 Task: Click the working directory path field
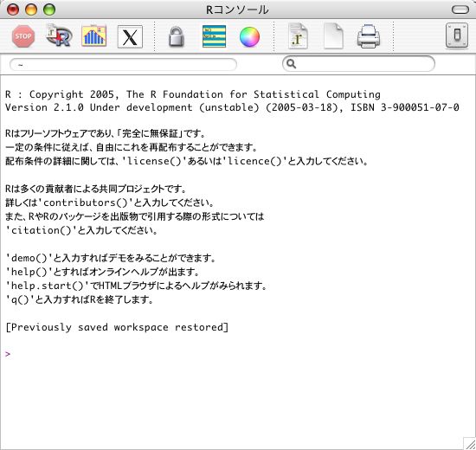tap(123, 65)
